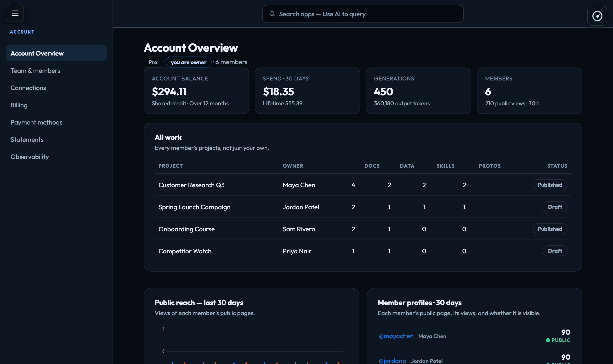The height and width of the screenshot is (364, 613).
Task: View Statements page
Action: [56, 140]
